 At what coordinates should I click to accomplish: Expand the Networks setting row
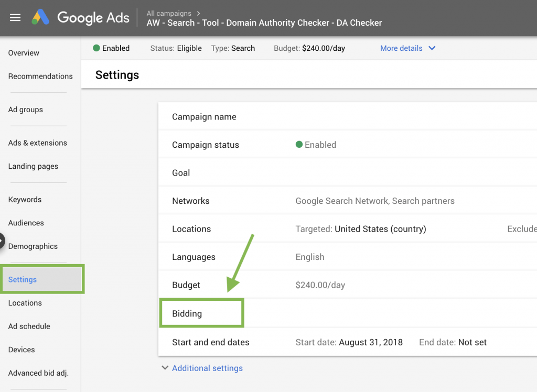[x=348, y=201]
